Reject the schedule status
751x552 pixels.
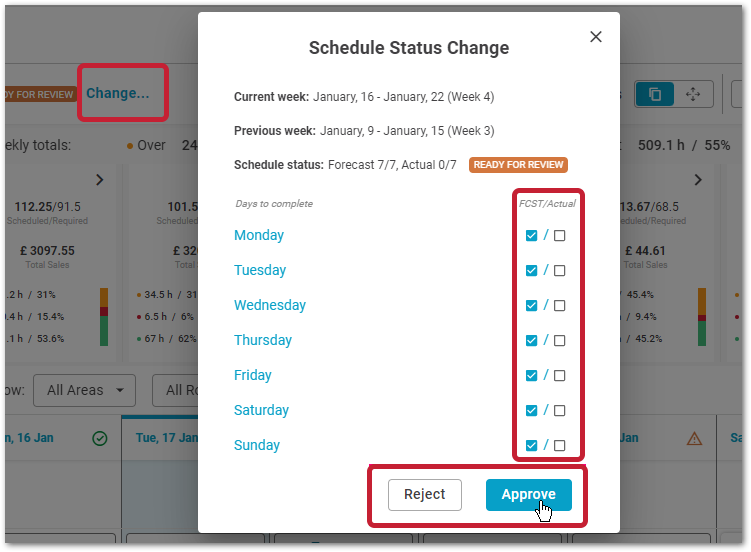click(x=424, y=495)
